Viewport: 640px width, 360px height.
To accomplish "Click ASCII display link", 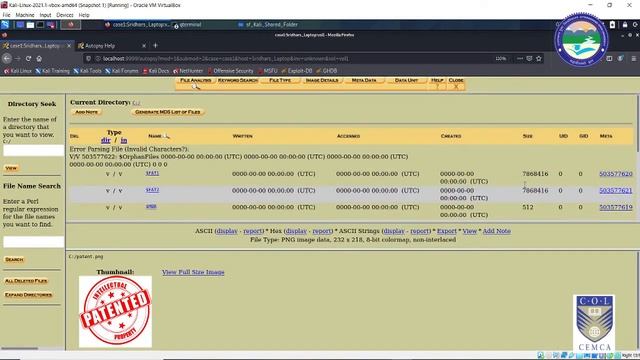I will pos(227,231).
